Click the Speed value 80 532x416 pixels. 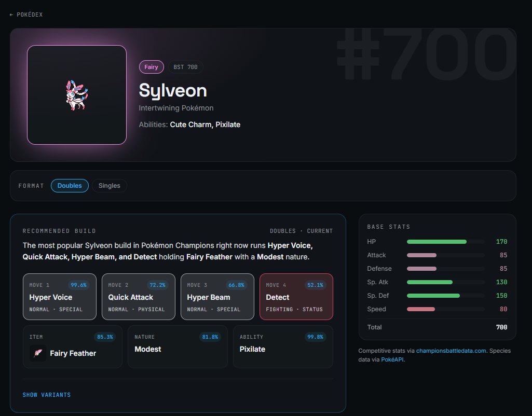click(x=503, y=309)
